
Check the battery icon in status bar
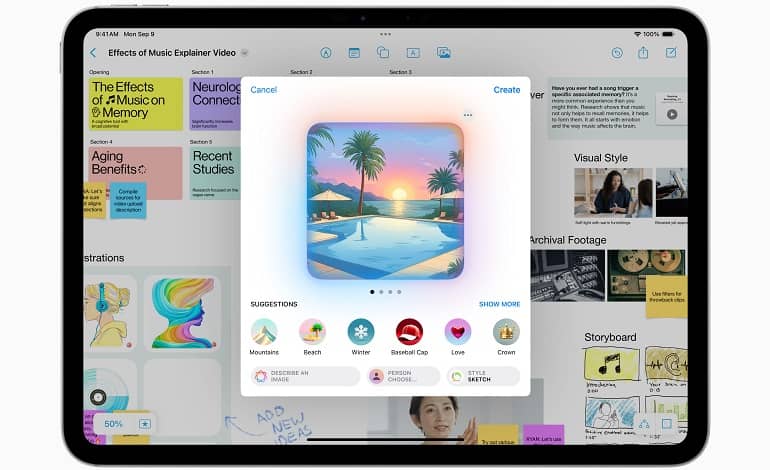[668, 34]
